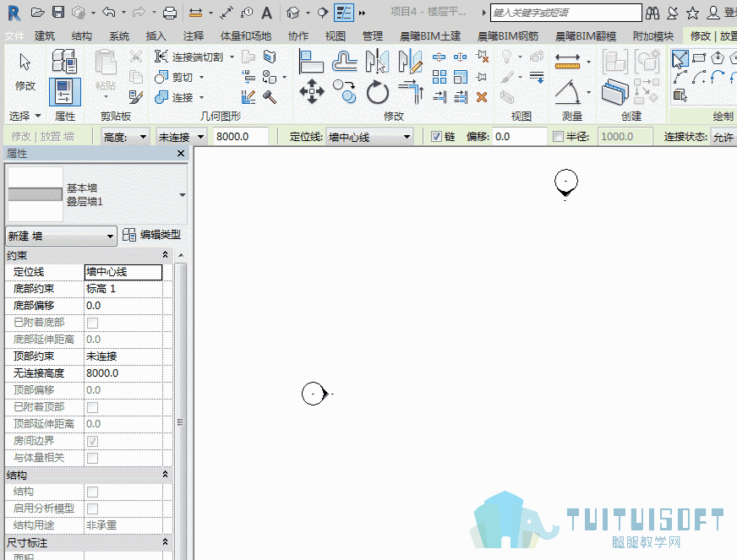
Task: Open the 视图 ribbon tab
Action: click(335, 36)
